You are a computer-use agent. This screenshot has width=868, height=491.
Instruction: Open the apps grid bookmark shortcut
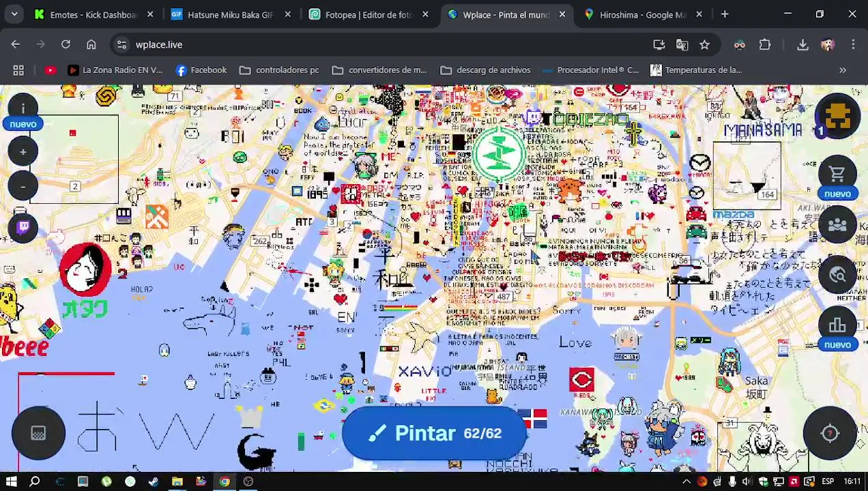click(x=18, y=70)
